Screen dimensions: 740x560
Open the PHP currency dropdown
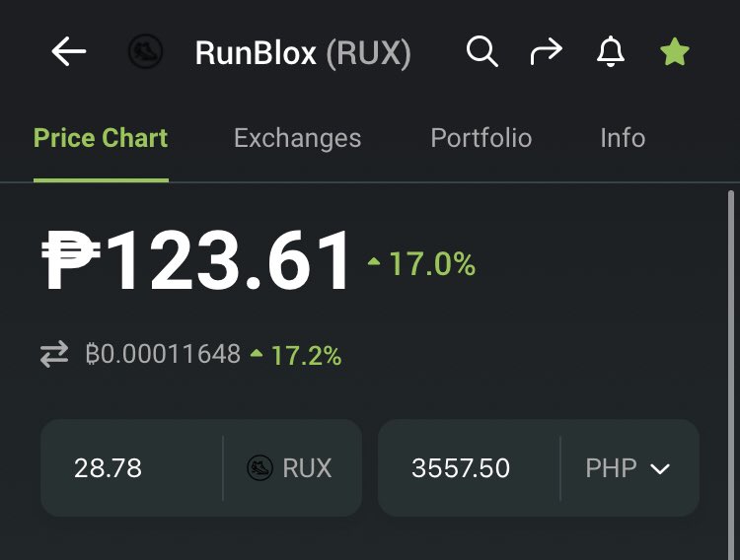pos(628,468)
